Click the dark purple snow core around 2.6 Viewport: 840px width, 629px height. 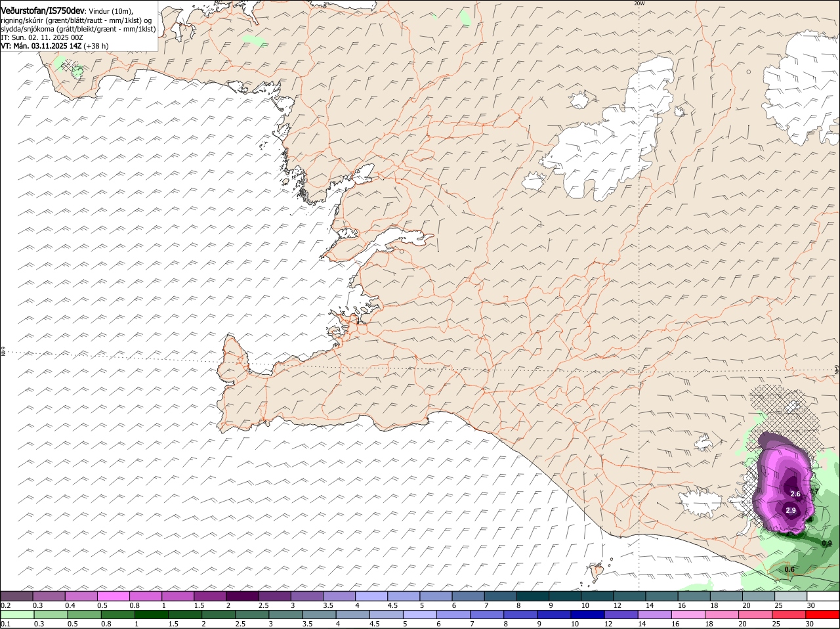point(793,486)
